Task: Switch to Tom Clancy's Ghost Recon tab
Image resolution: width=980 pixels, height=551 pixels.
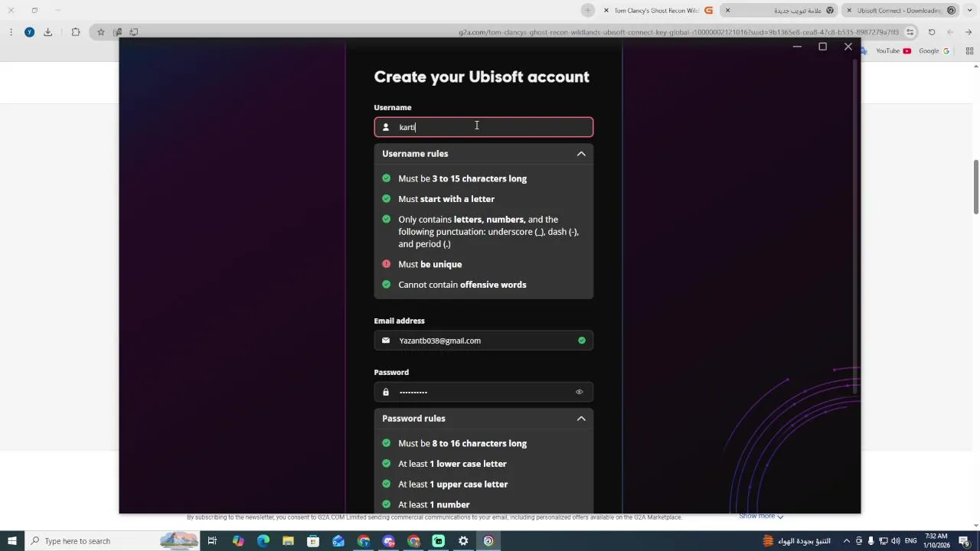Action: point(658,11)
